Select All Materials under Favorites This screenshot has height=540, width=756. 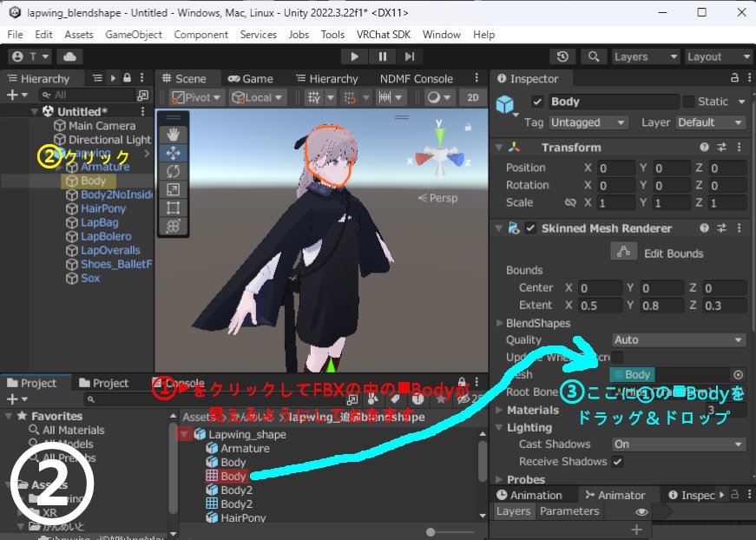pos(67,430)
